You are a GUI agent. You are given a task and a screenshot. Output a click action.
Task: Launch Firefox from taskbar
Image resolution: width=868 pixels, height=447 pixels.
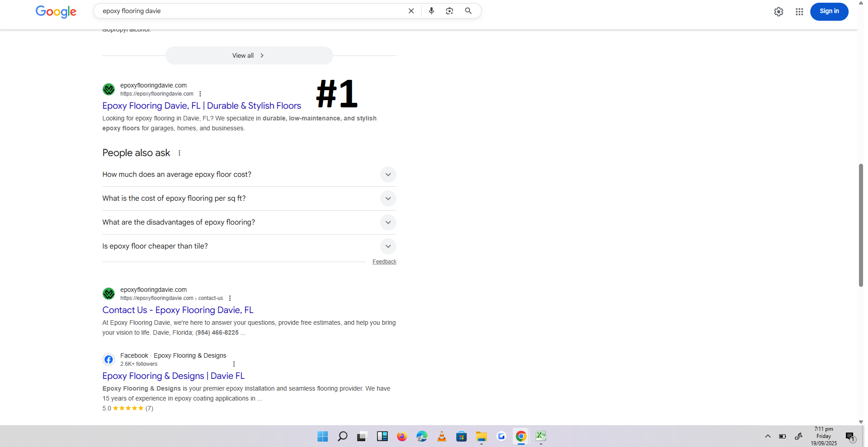(x=402, y=436)
